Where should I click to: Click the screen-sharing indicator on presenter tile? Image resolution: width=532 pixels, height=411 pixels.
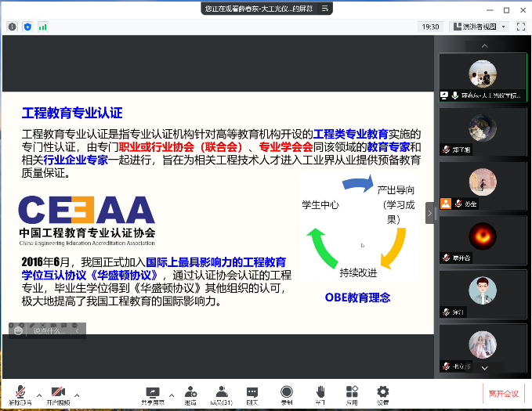point(444,96)
